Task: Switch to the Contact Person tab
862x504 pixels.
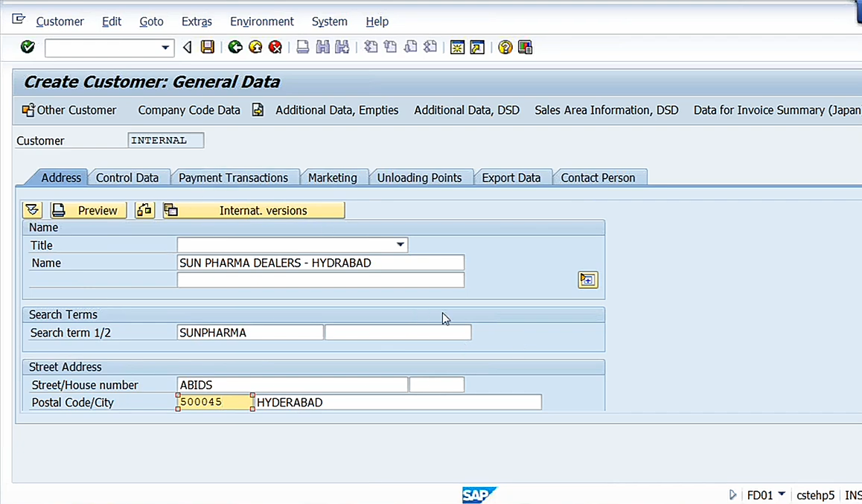Action: pyautogui.click(x=598, y=177)
